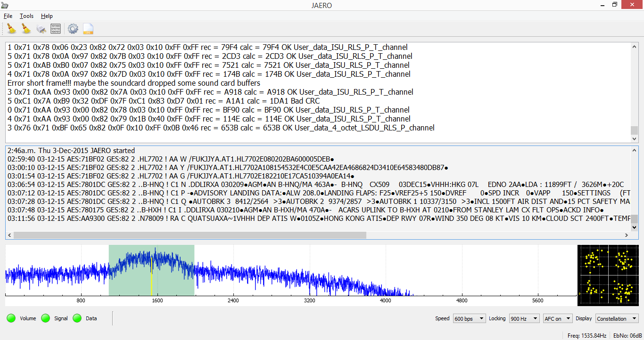The height and width of the screenshot is (340, 644).
Task: Open the Help menu
Action: (x=47, y=16)
